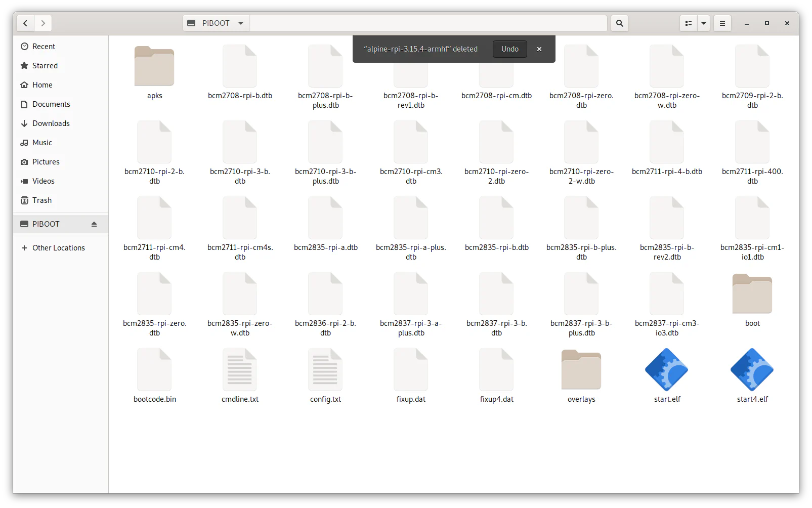Viewport: 812px width, 508px height.
Task: Select the overlays folder icon
Action: coord(581,370)
